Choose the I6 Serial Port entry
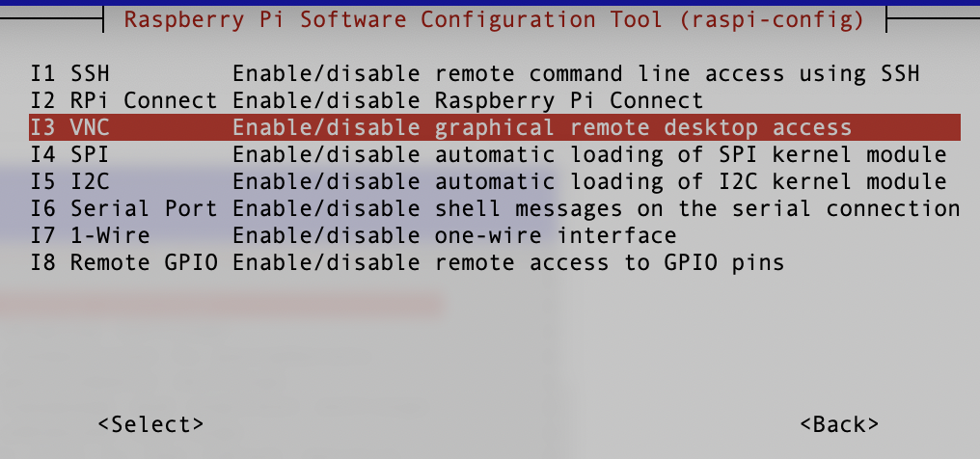Screen dimensions: 980x459 click(x=495, y=208)
